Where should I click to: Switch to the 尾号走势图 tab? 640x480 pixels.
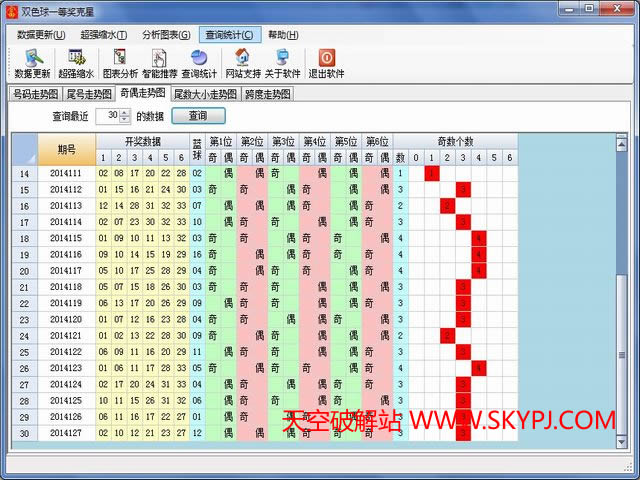(x=89, y=94)
